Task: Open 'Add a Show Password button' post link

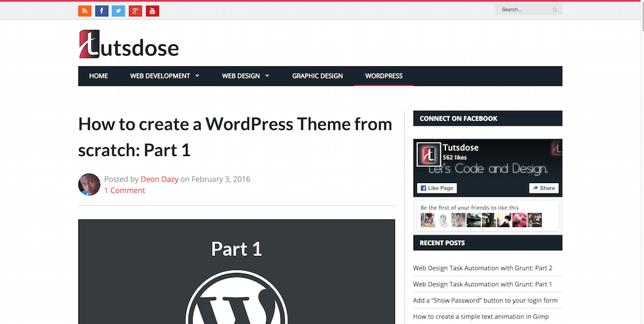Action: point(485,300)
